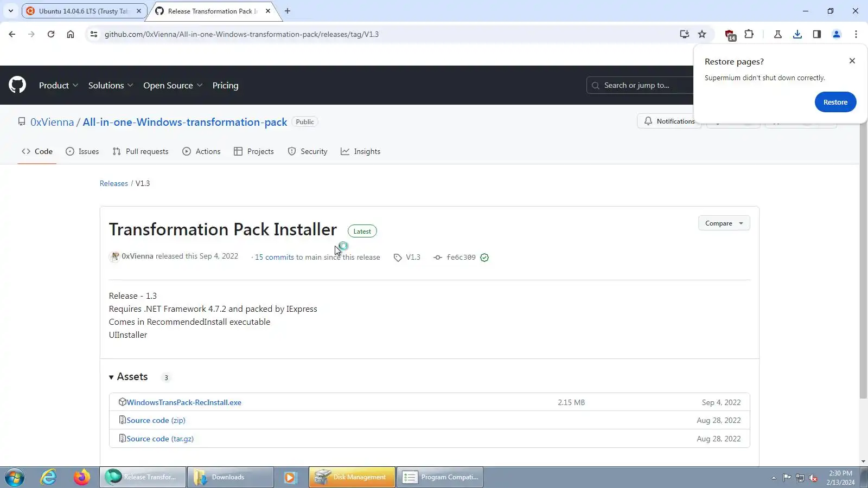The height and width of the screenshot is (488, 868).
Task: Open the Extensions puzzle icon
Action: (749, 34)
